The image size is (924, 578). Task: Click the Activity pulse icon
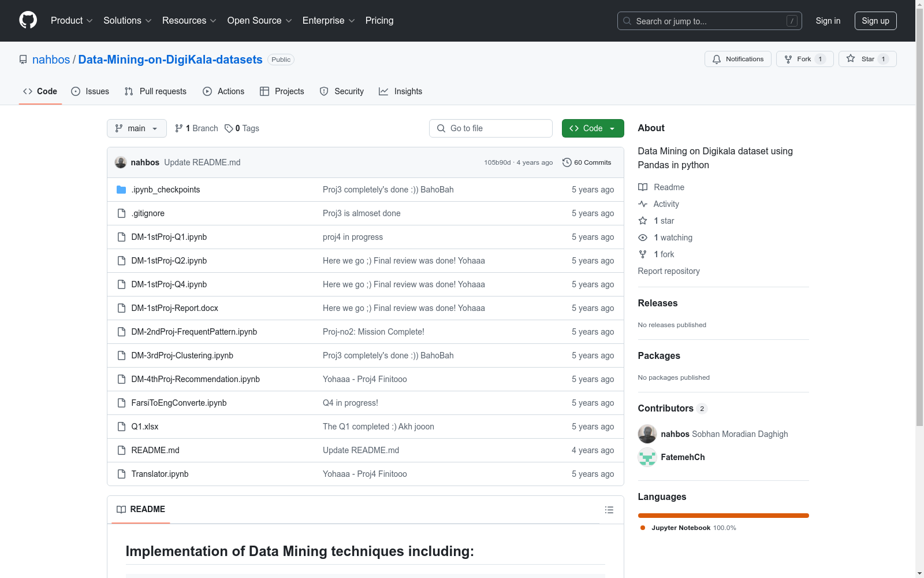coord(643,204)
